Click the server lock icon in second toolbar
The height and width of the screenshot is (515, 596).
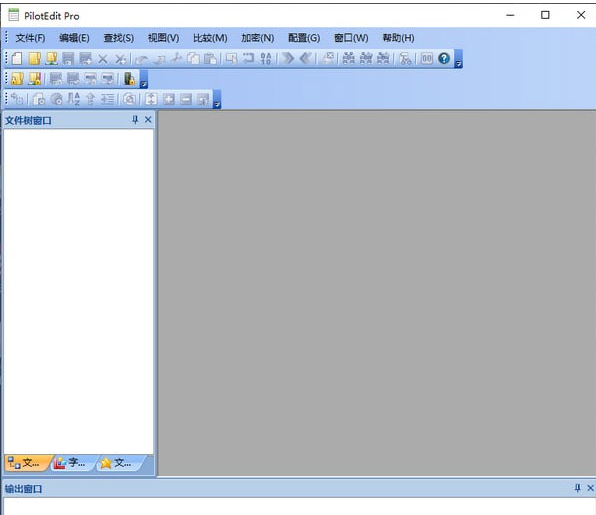129,79
